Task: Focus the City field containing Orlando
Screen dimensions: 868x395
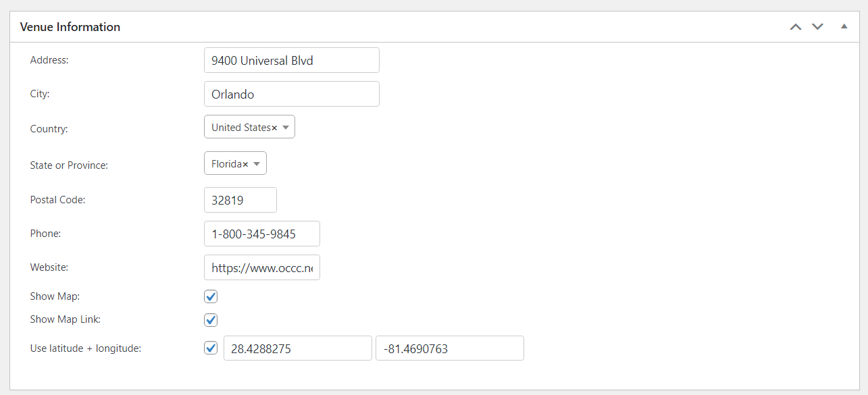Action: click(x=292, y=94)
